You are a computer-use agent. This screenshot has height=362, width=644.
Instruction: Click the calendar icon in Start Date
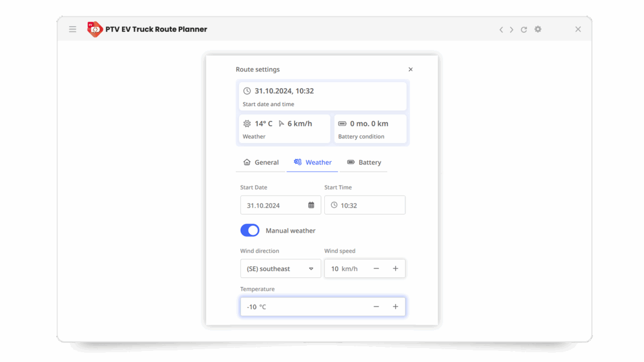tap(311, 205)
